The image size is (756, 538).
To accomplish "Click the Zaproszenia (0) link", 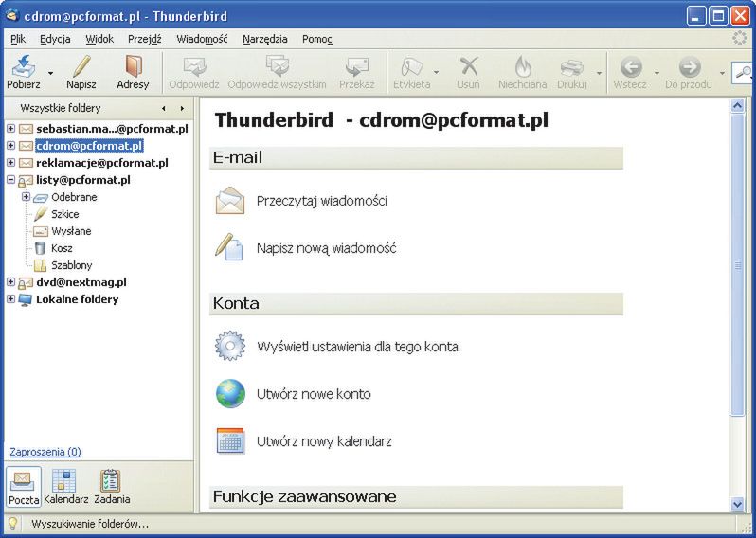I will [45, 452].
